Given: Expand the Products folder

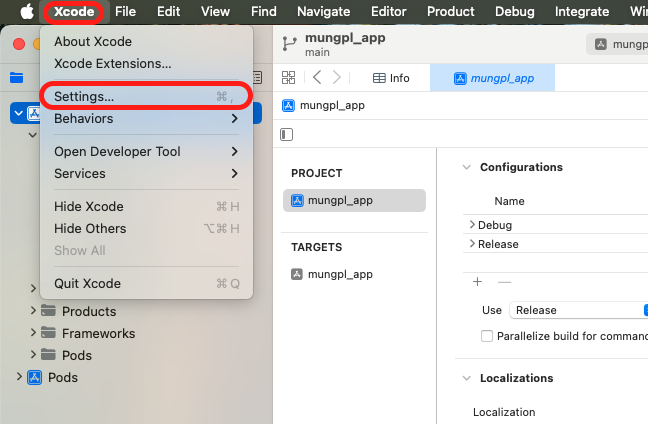Looking at the screenshot, I should [33, 310].
